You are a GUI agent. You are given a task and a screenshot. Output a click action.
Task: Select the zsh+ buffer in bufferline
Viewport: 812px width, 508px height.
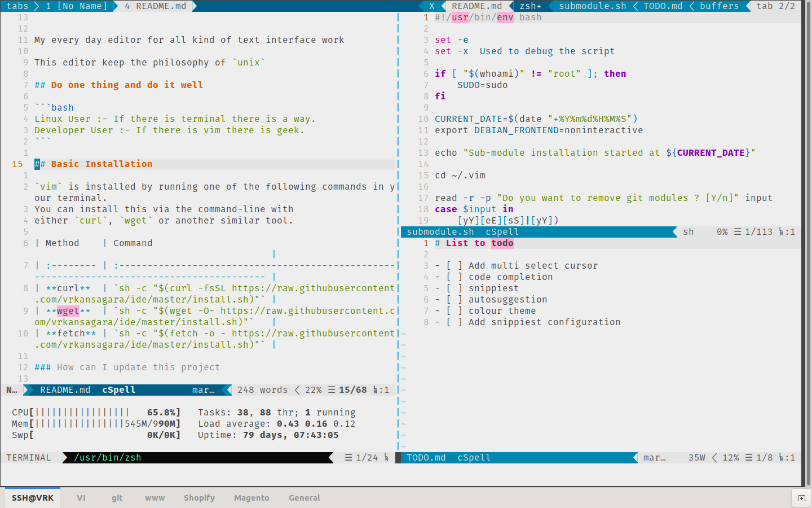[530, 6]
